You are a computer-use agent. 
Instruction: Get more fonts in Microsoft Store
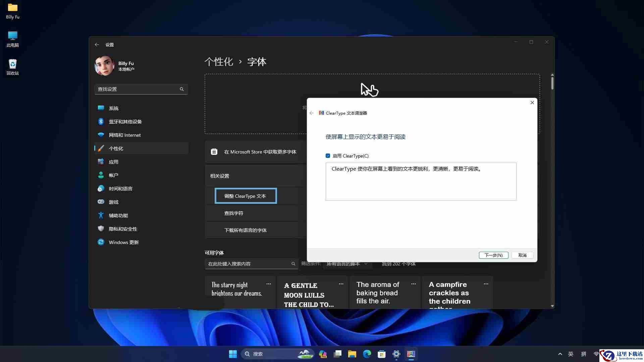pyautogui.click(x=256, y=152)
